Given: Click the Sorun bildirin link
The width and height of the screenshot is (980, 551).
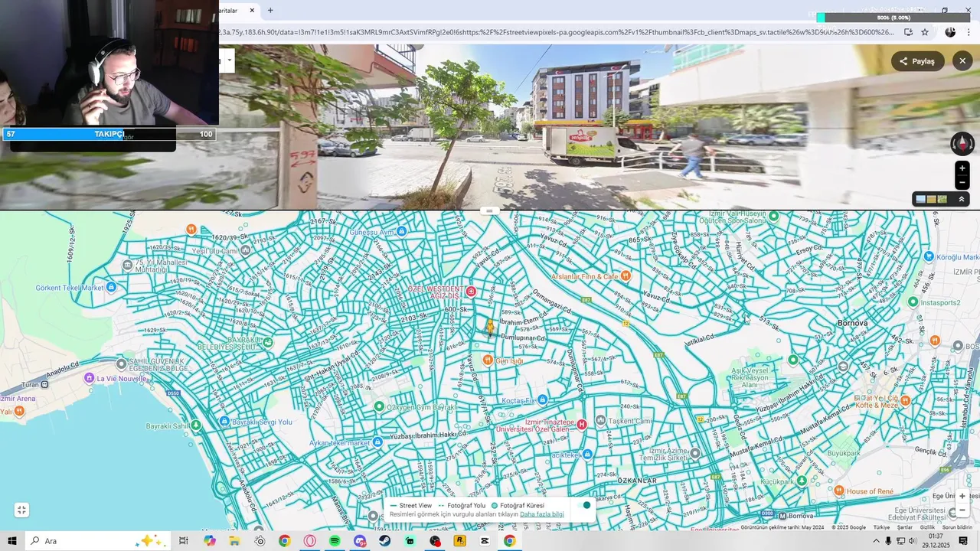Looking at the screenshot, I should pos(957,527).
